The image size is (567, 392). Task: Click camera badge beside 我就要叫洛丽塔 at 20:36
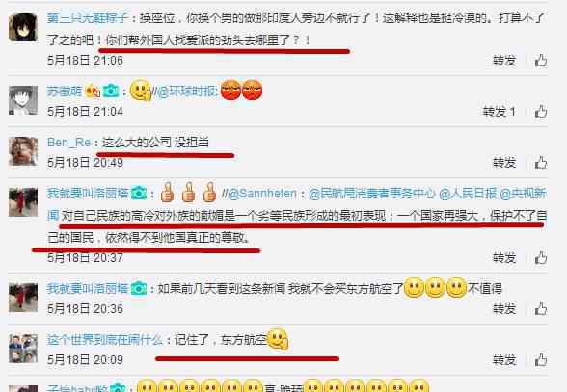point(139,288)
